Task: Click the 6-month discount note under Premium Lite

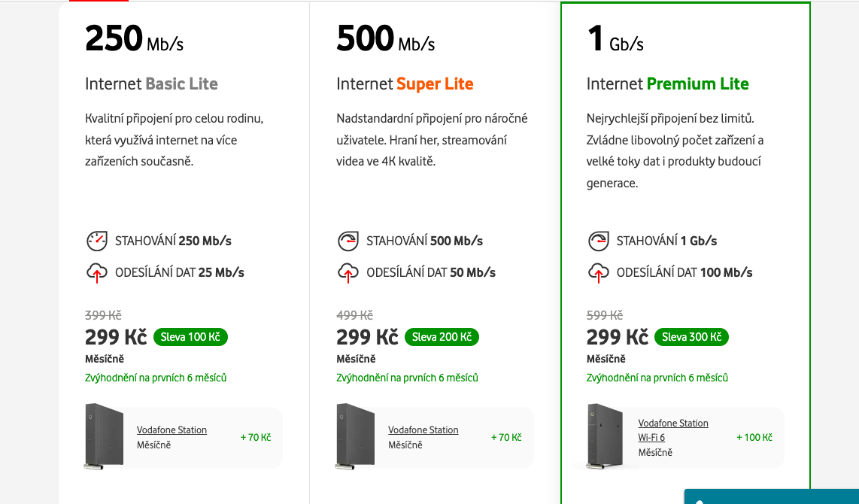Action: (657, 378)
